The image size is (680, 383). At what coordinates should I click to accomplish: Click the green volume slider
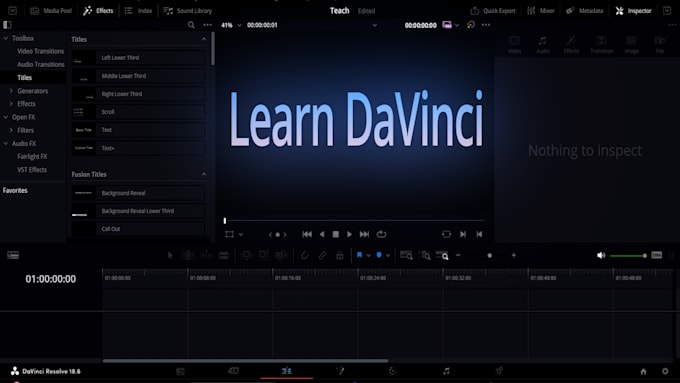tap(628, 255)
